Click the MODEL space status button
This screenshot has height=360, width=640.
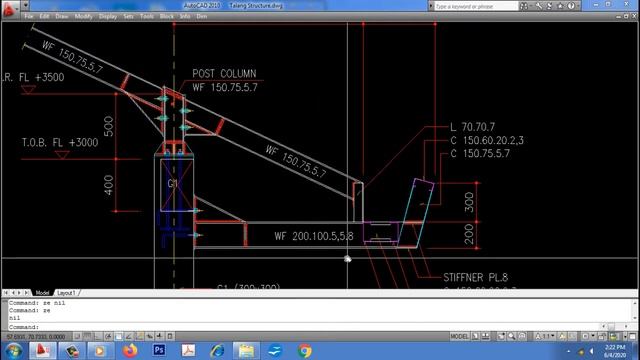pos(460,336)
